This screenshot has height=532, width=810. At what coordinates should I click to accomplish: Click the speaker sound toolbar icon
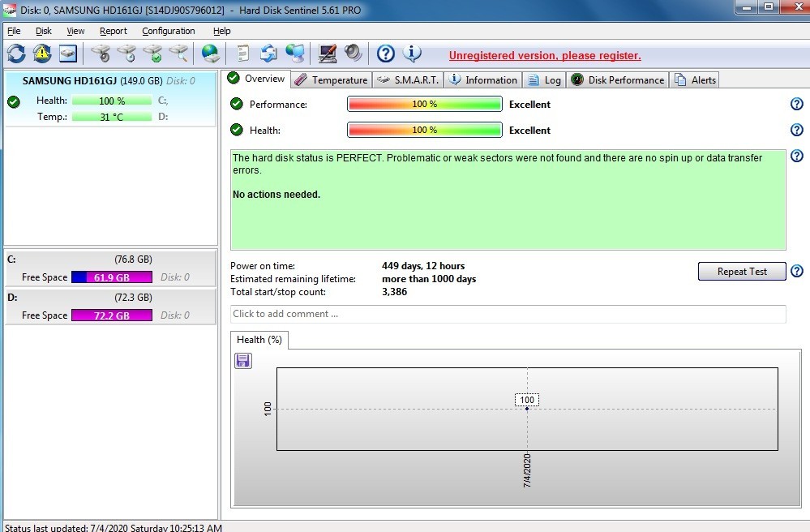353,54
